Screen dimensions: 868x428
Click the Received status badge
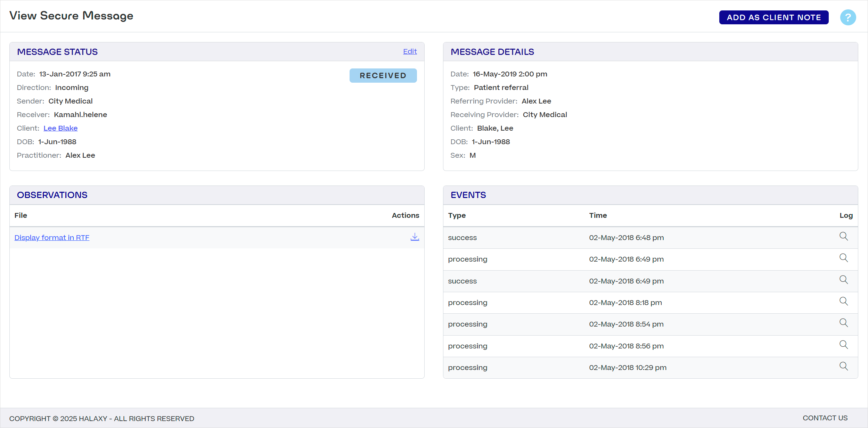pos(383,75)
